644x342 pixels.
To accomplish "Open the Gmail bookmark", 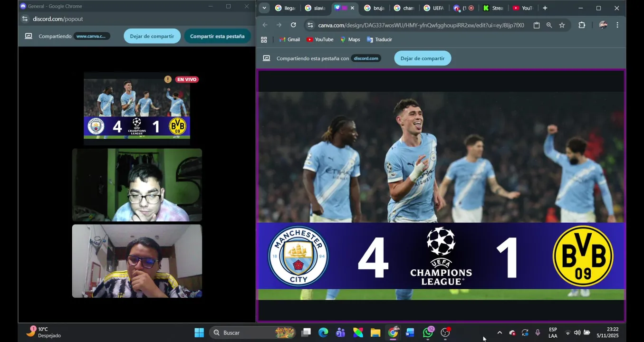I will tap(289, 40).
